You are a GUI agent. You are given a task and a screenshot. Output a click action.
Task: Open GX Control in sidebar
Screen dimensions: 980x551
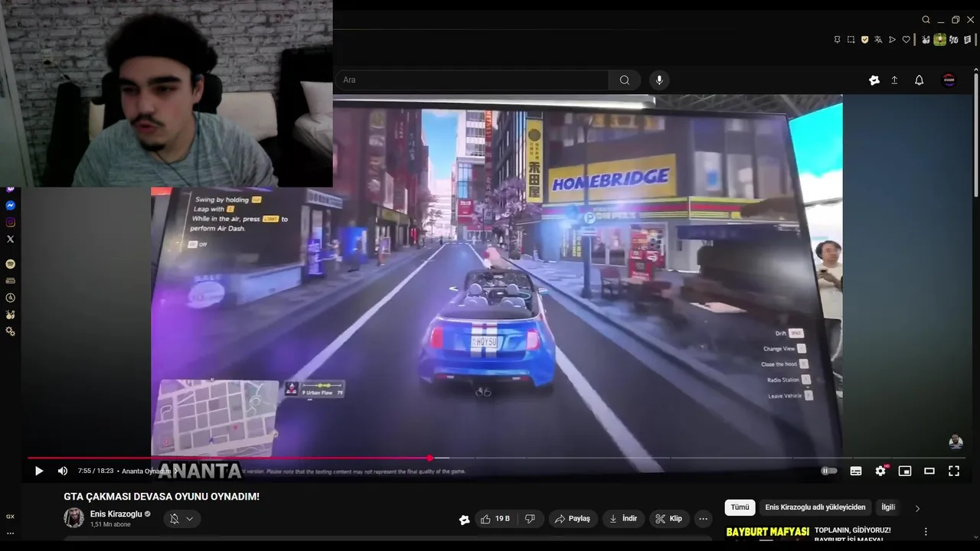pos(10,517)
